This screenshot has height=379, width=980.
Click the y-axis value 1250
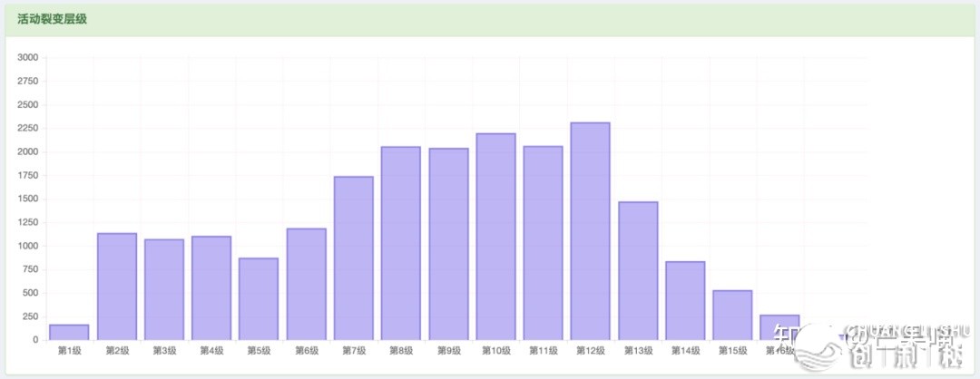click(29, 222)
